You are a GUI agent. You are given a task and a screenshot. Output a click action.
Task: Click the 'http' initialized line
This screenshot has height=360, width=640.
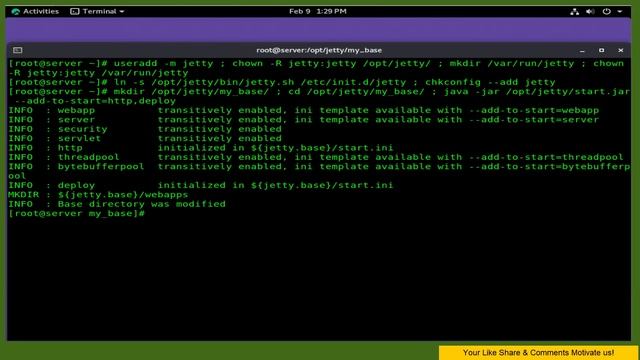tap(200, 148)
